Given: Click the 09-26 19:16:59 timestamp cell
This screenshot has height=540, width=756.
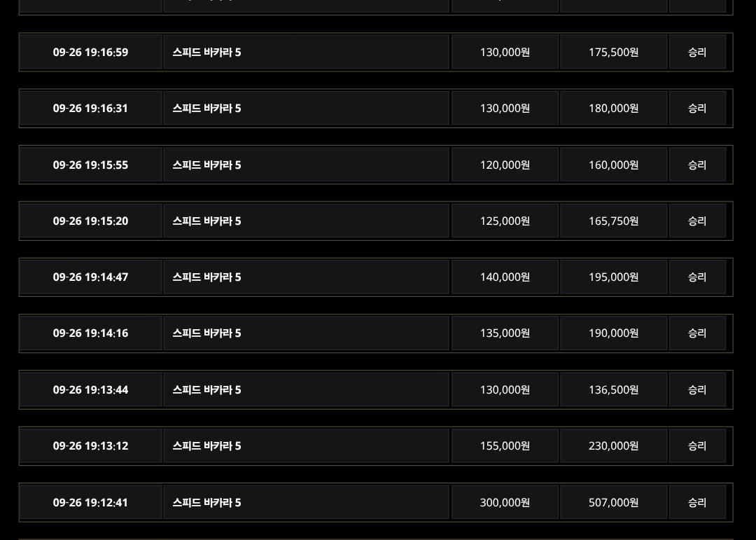Looking at the screenshot, I should click(91, 53).
